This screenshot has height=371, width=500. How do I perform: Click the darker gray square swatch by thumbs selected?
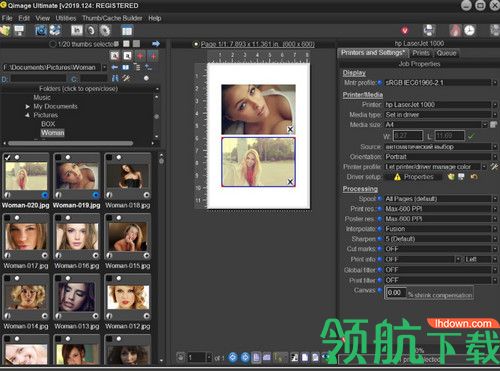(x=136, y=44)
